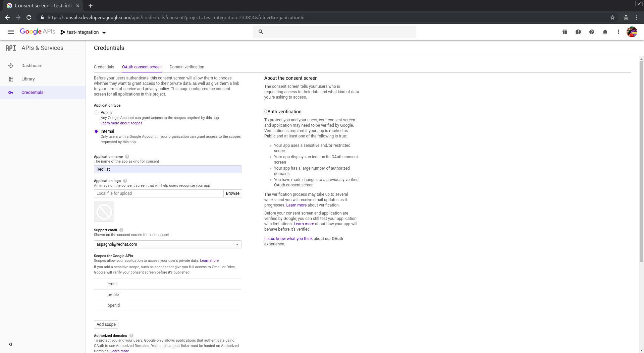Click the gift free trial icon
The width and height of the screenshot is (644, 353).
565,32
